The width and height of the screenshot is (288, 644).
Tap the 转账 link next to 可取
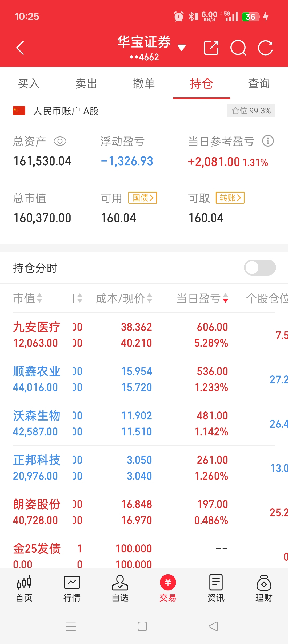(230, 198)
